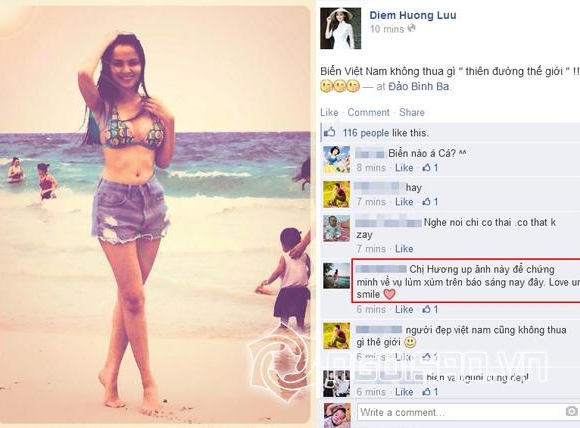Click the camera attach-photo icon in comment box

(571, 411)
